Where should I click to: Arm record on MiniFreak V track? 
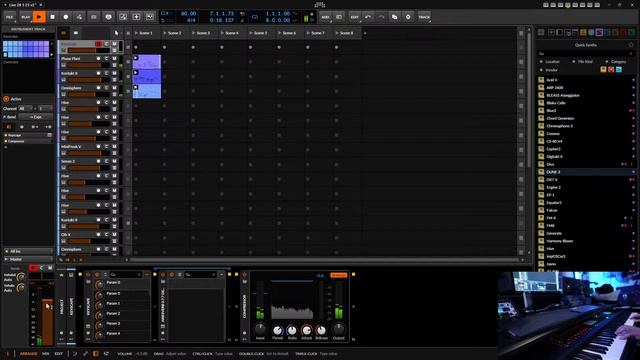tap(98, 147)
